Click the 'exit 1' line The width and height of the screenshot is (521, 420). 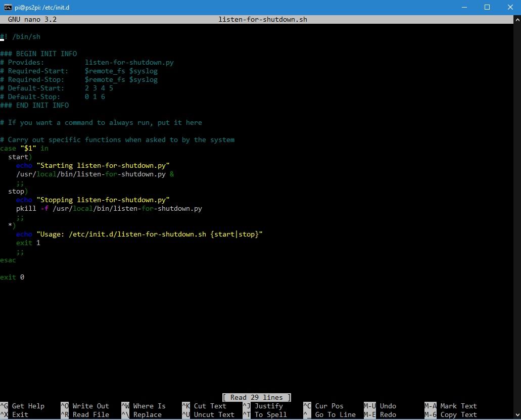[x=28, y=243]
